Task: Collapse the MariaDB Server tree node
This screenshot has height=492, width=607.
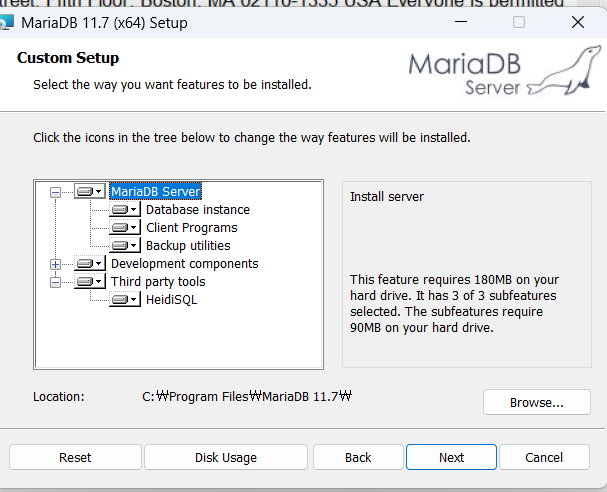Action: [55, 192]
